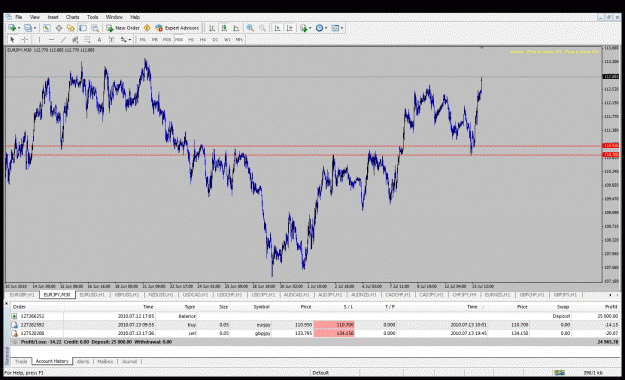Toggle the M30 timeframe button
Screen dimensions: 625x380
(x=179, y=39)
